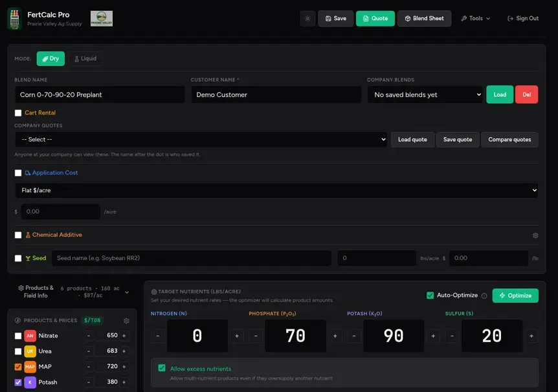Screen dimensions: 558x392
Task: Open the Blend Sheet
Action: click(x=424, y=19)
